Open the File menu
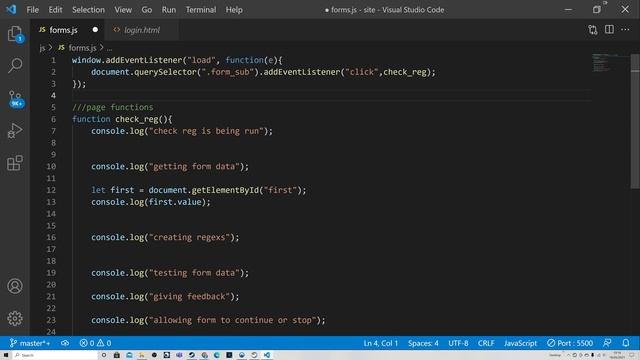 click(33, 10)
